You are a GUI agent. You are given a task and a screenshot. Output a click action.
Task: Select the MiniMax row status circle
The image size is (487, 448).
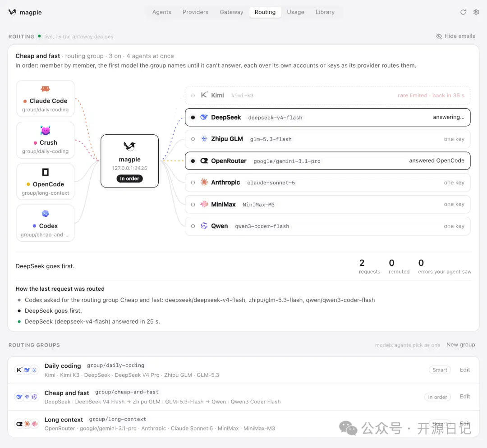193,204
